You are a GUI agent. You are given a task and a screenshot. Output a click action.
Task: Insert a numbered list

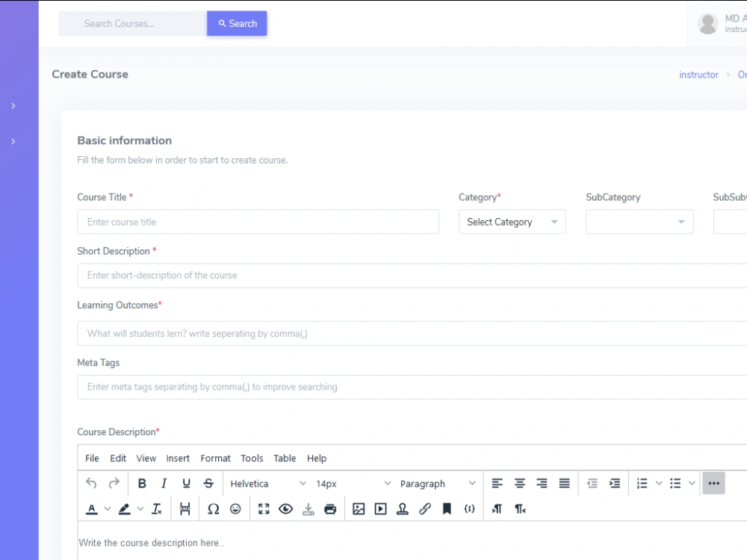point(642,483)
